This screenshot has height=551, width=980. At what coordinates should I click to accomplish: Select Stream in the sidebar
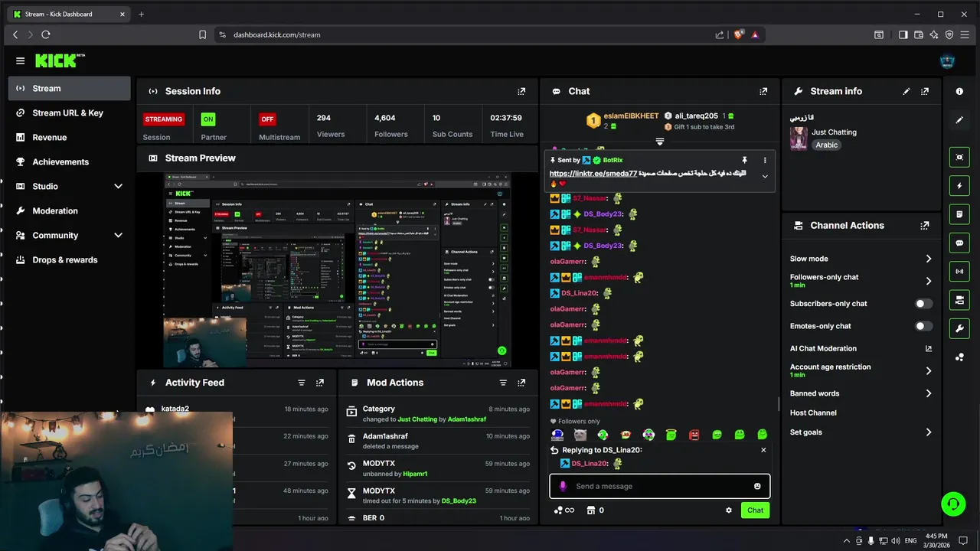point(70,88)
